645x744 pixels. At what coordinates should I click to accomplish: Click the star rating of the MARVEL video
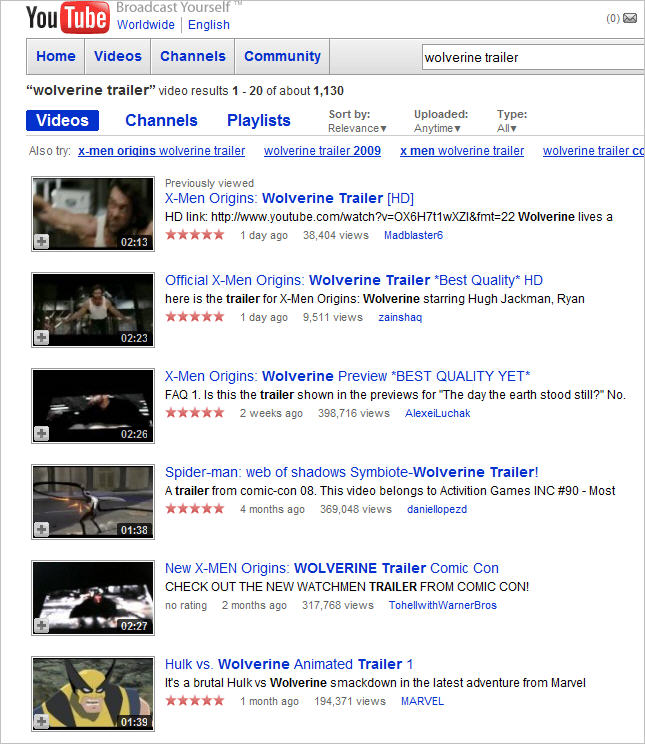(x=195, y=700)
